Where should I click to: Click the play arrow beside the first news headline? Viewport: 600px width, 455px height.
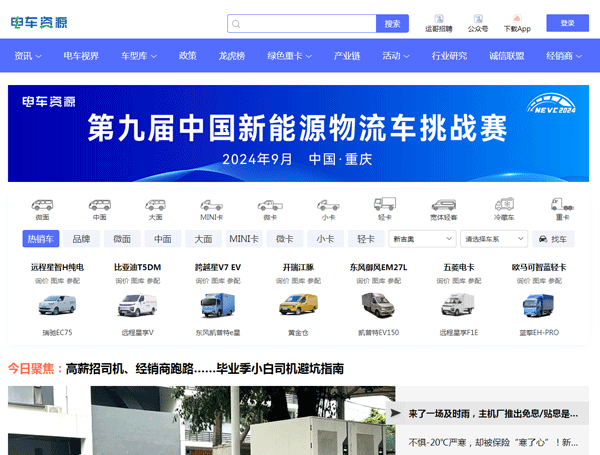tap(395, 413)
